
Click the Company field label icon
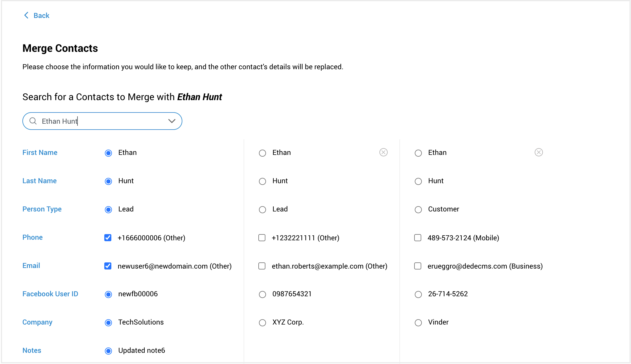coord(38,322)
